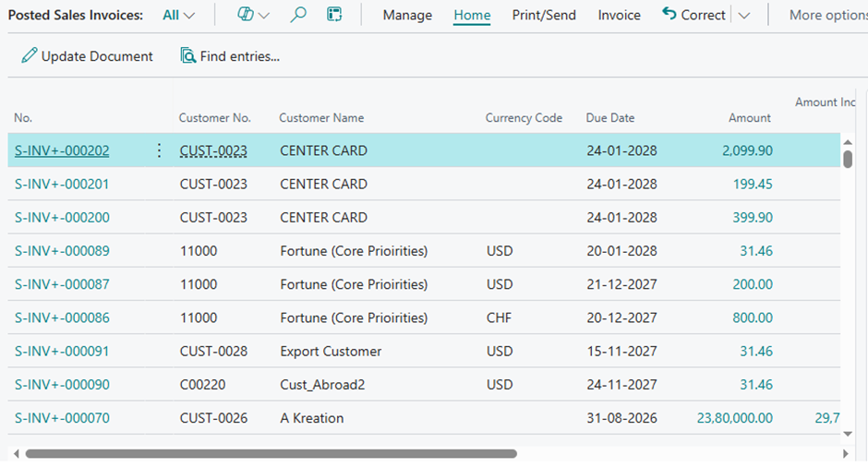
Task: Open the Print/Send menu
Action: pyautogui.click(x=544, y=15)
